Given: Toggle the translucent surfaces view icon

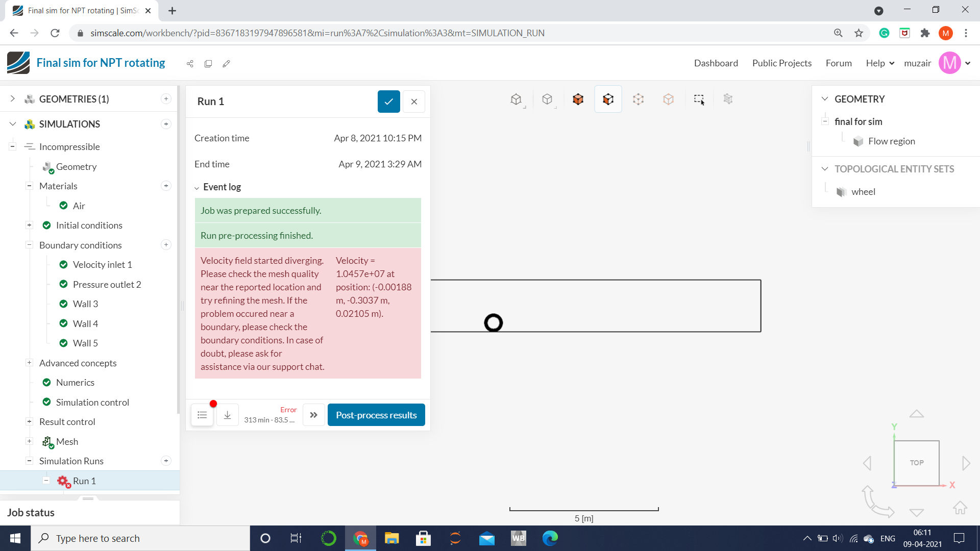Looking at the screenshot, I should tap(668, 99).
